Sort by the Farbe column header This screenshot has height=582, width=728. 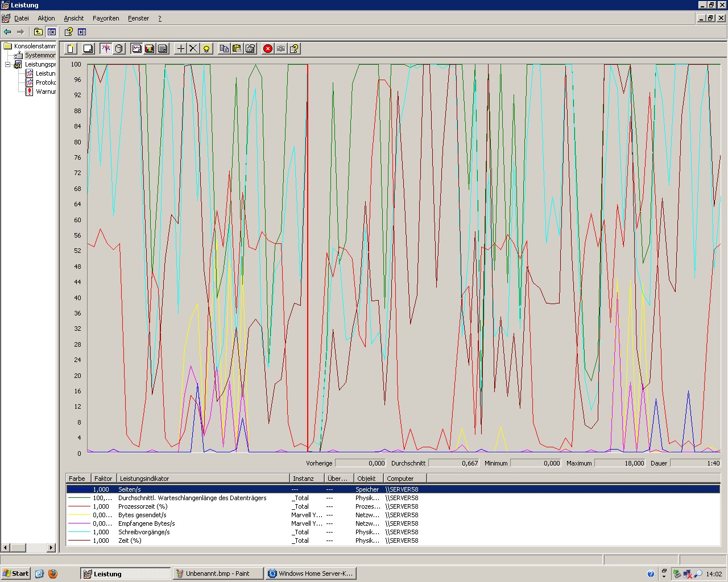coord(79,479)
